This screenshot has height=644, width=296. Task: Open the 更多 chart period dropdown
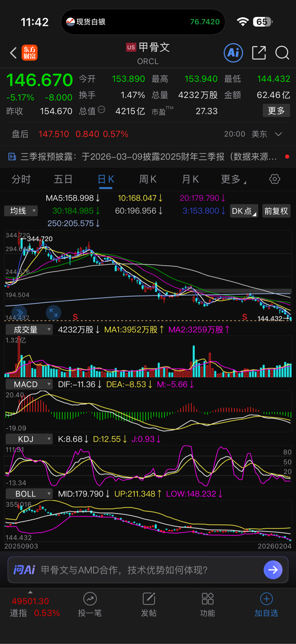point(234,179)
